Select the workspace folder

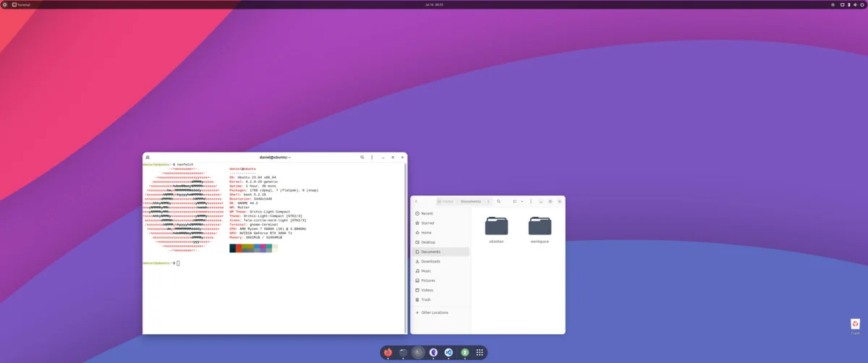click(x=540, y=229)
